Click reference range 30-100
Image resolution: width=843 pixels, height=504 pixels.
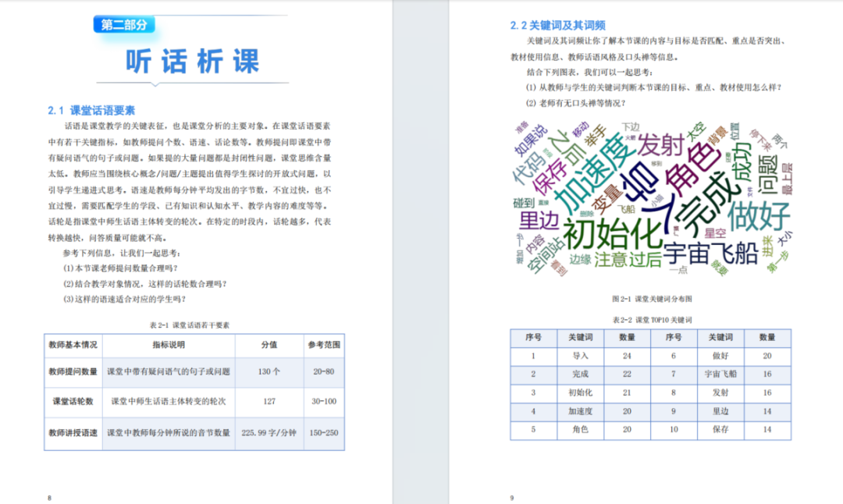(x=324, y=401)
